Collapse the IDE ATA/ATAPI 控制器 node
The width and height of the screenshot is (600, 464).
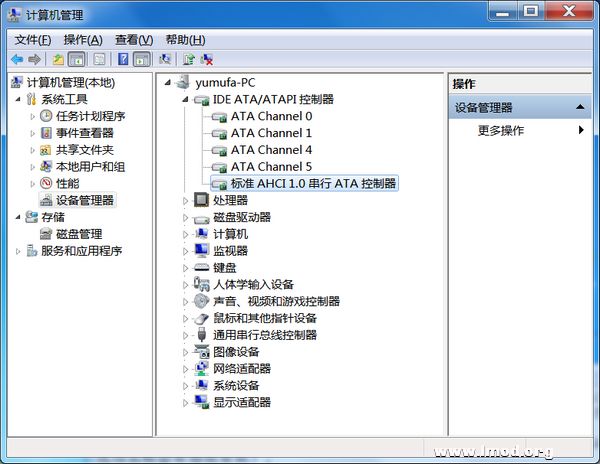coord(185,99)
